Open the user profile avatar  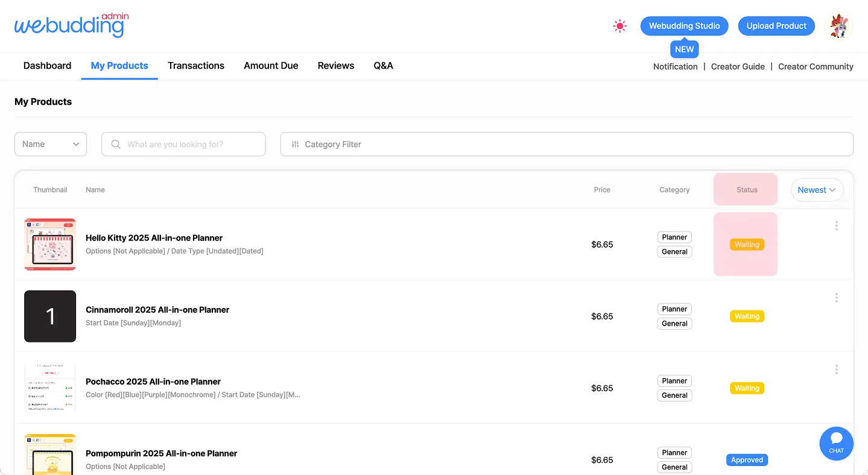click(838, 27)
